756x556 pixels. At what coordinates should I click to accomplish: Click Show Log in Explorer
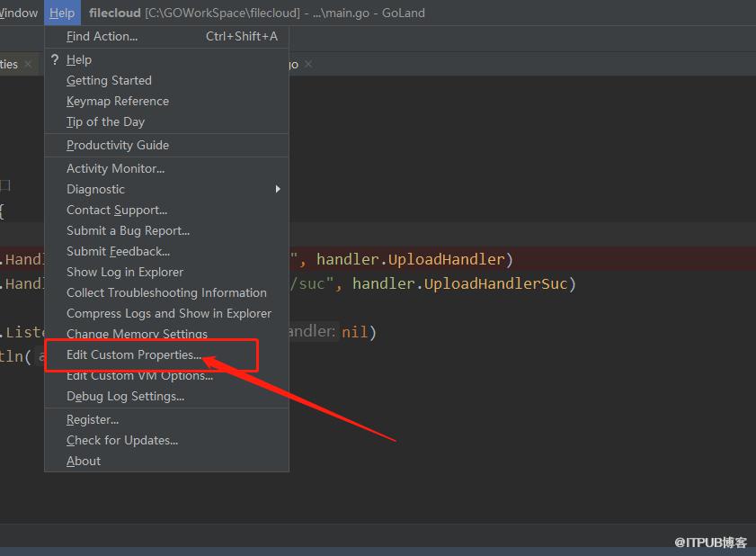pos(167,273)
